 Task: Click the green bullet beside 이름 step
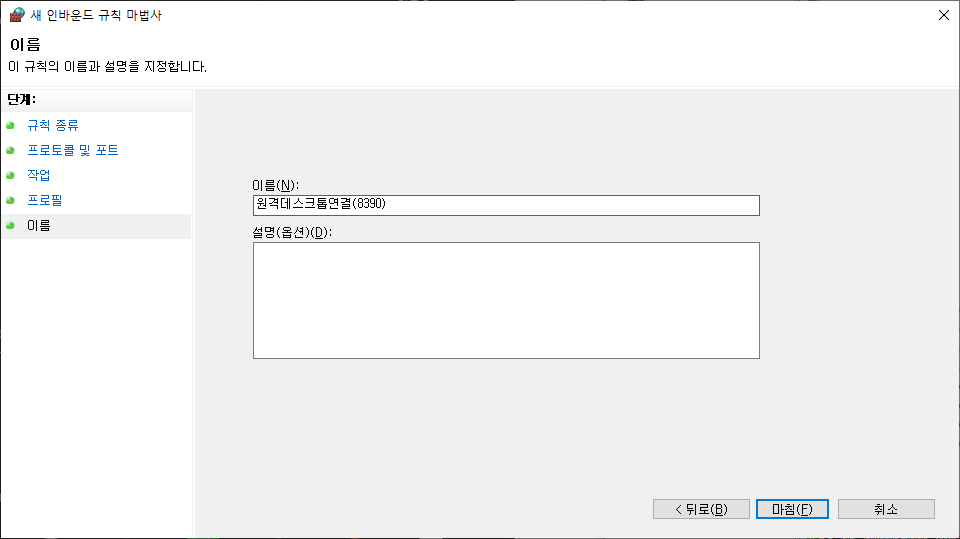pyautogui.click(x=10, y=226)
